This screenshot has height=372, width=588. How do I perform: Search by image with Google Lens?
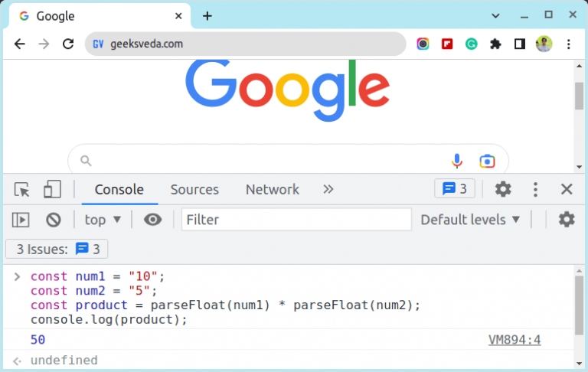click(487, 161)
